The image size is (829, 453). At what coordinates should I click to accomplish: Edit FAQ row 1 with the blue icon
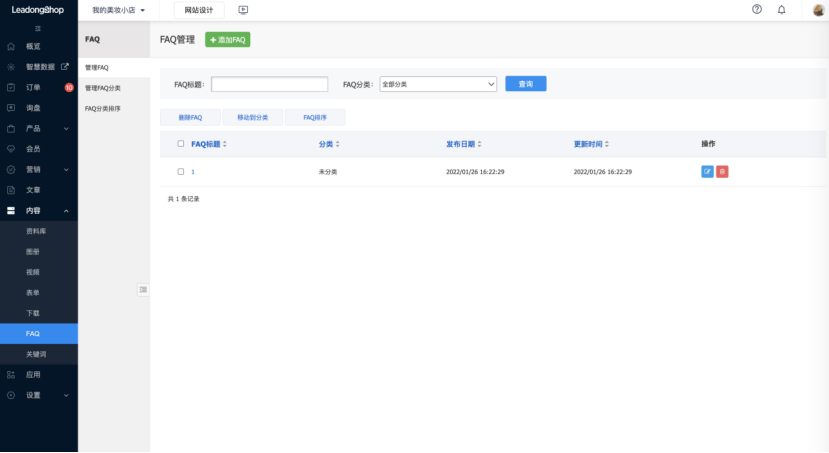707,171
